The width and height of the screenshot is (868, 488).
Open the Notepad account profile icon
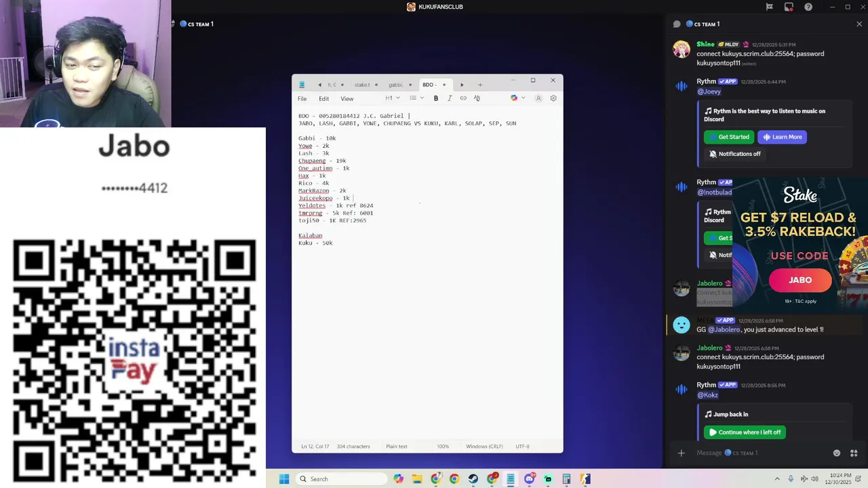point(538,98)
